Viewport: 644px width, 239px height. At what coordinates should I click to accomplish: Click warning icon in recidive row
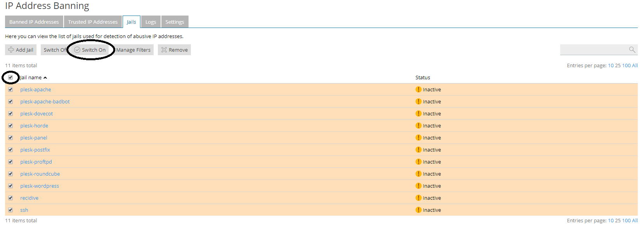pos(418,198)
